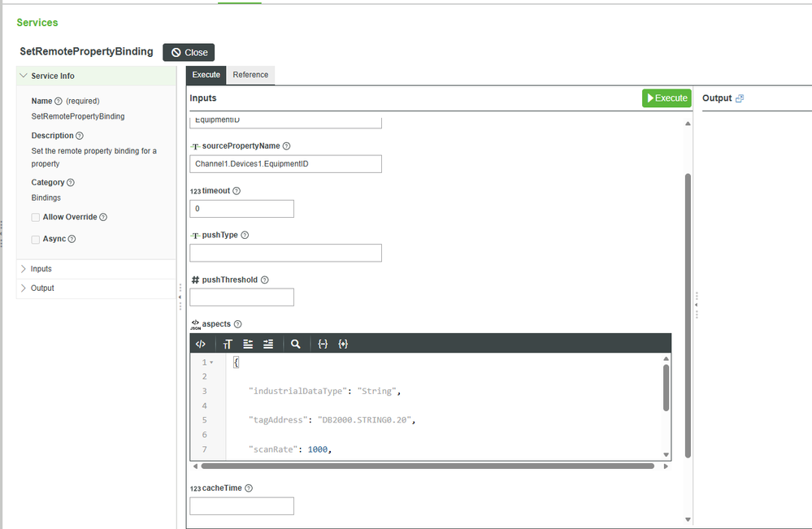Click the JSON editor scroll left arrow

(x=195, y=466)
